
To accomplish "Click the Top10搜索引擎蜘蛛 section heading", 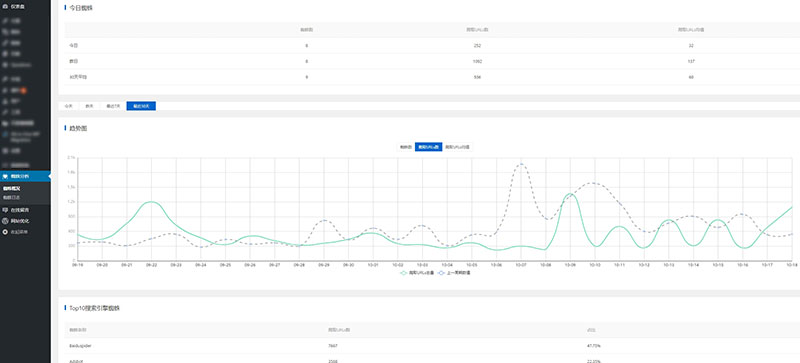I will click(94, 308).
